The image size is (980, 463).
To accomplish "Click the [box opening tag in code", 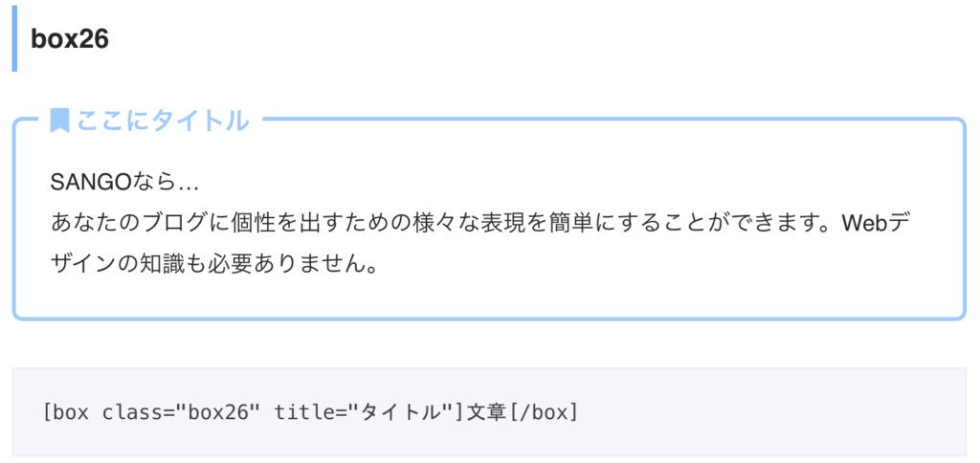I will point(66,413).
